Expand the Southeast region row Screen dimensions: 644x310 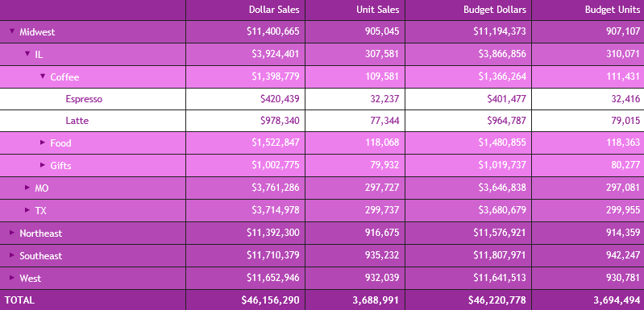[x=12, y=255]
